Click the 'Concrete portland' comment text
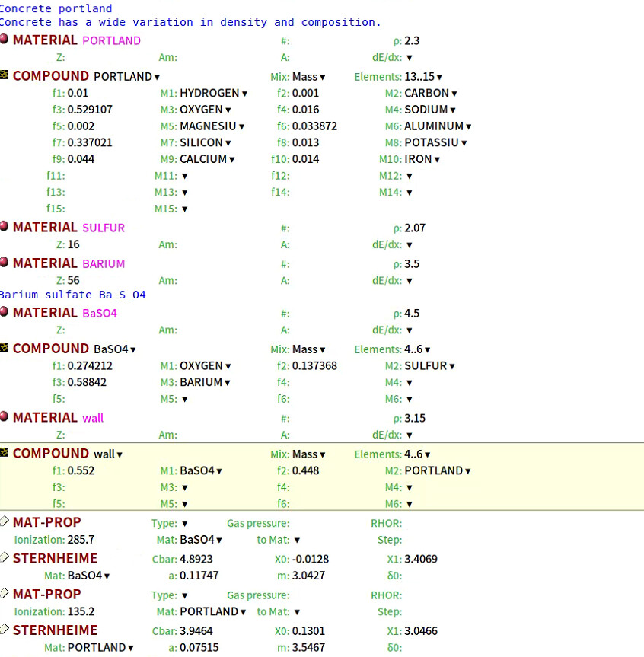The image size is (644, 657). pyautogui.click(x=56, y=8)
